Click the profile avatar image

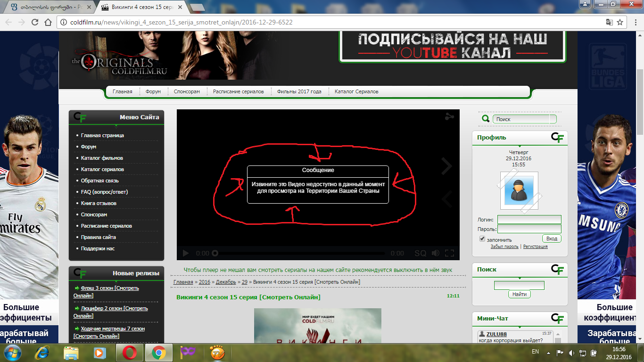[x=519, y=190]
